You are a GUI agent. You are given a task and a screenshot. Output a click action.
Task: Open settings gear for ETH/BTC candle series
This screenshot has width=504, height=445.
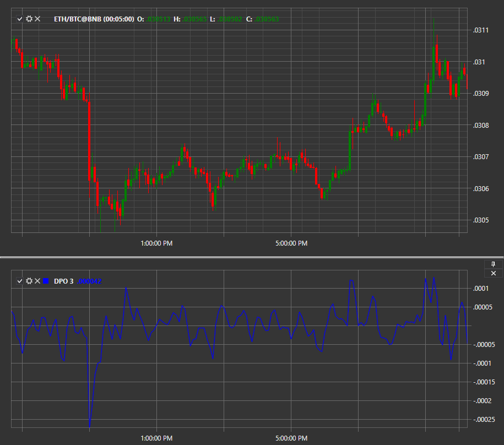click(29, 19)
